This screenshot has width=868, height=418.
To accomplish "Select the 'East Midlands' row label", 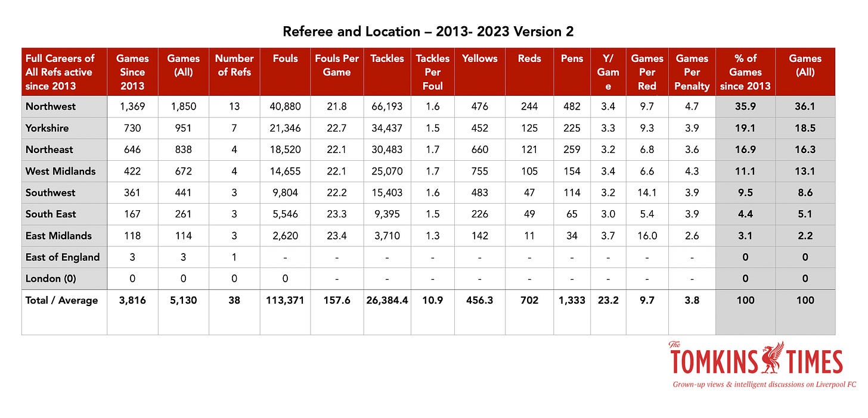I will [x=58, y=235].
